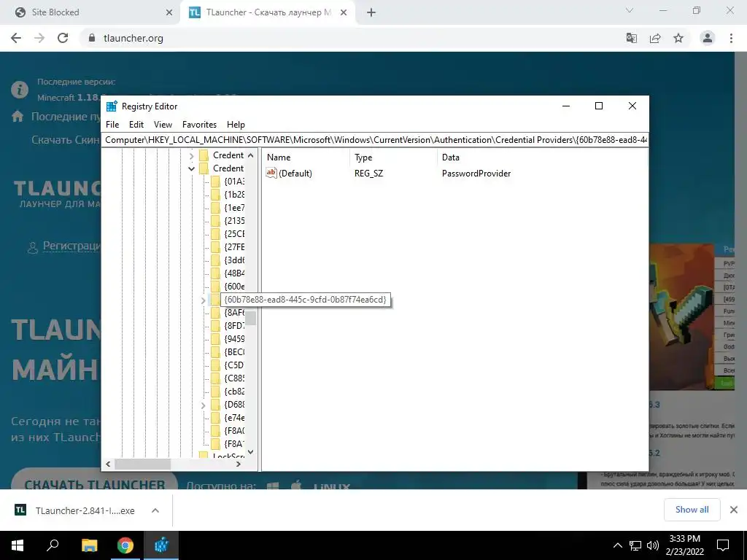The height and width of the screenshot is (560, 747).
Task: Open the View menu in Registry Editor
Action: [163, 124]
